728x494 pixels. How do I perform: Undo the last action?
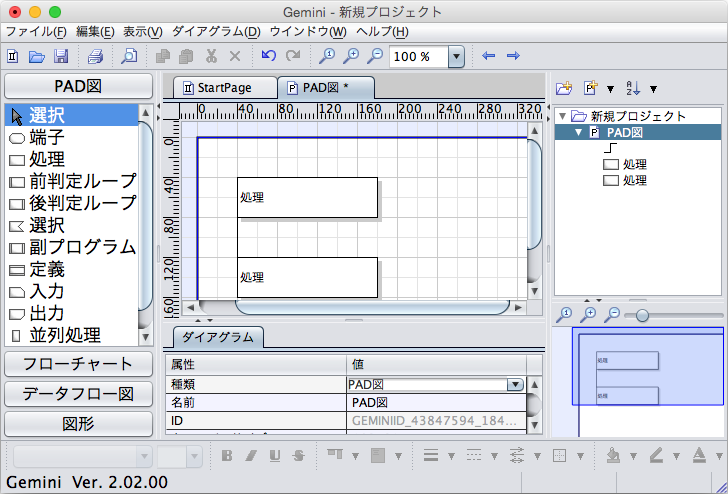pyautogui.click(x=268, y=56)
